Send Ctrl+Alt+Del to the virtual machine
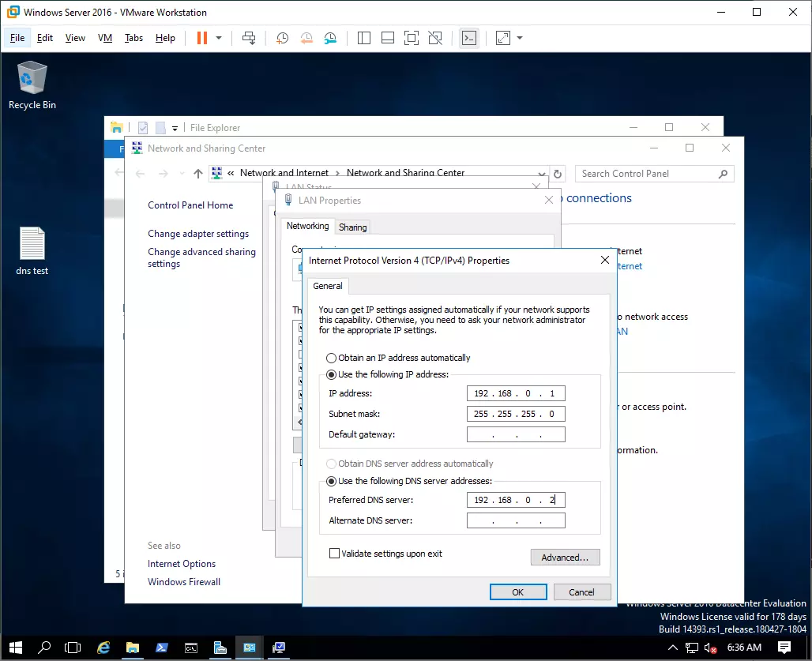 pos(249,38)
